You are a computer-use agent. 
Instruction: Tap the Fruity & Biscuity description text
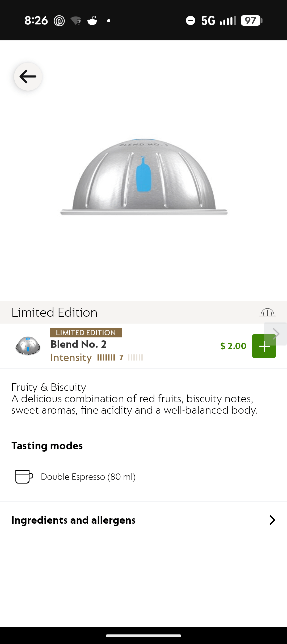134,399
